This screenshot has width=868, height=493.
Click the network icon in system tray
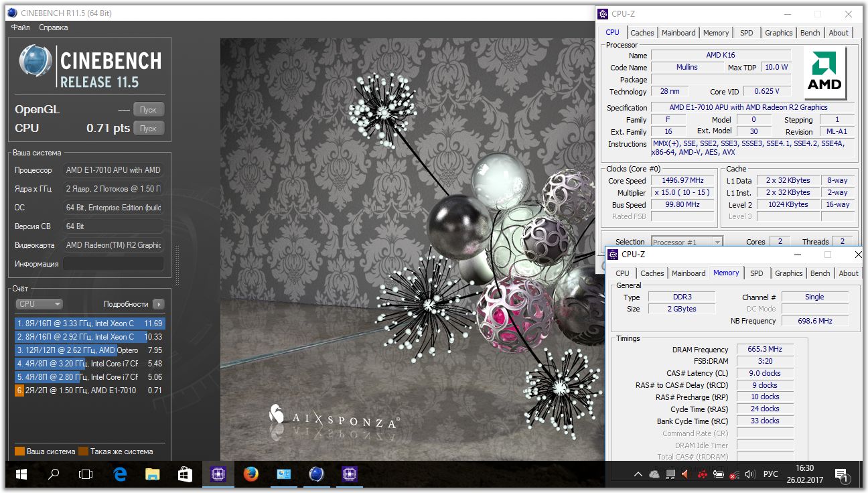(735, 474)
